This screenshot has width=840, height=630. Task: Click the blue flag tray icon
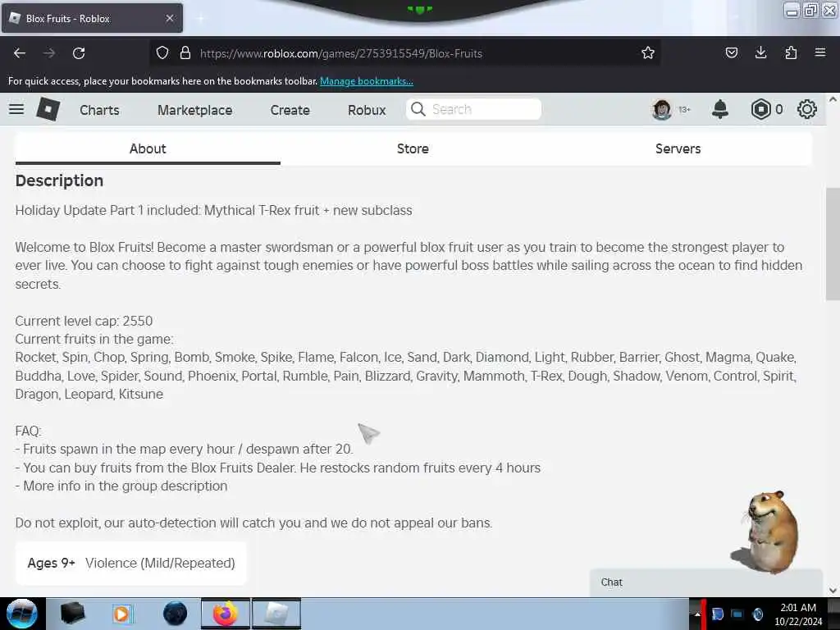tap(717, 614)
